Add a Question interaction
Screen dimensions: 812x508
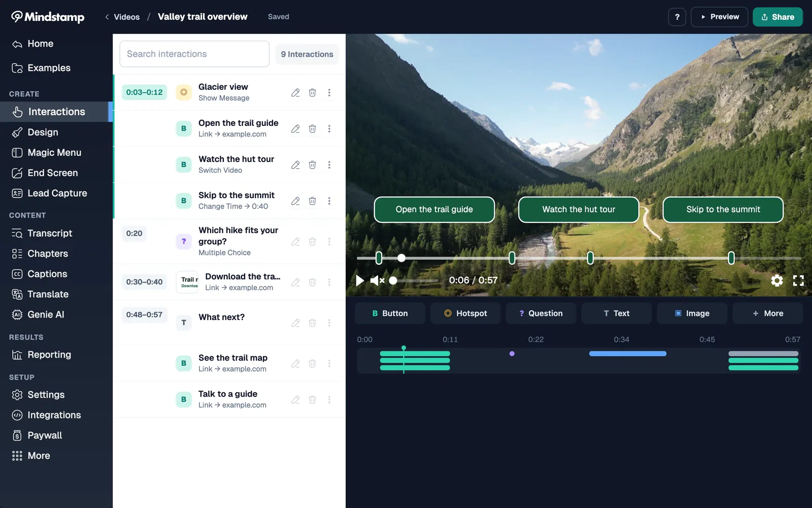coord(541,313)
